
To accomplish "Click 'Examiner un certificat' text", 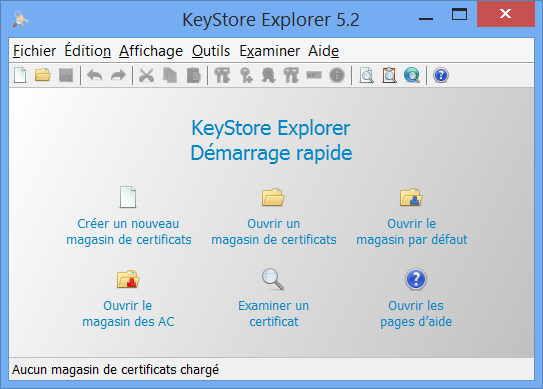I will (x=274, y=313).
